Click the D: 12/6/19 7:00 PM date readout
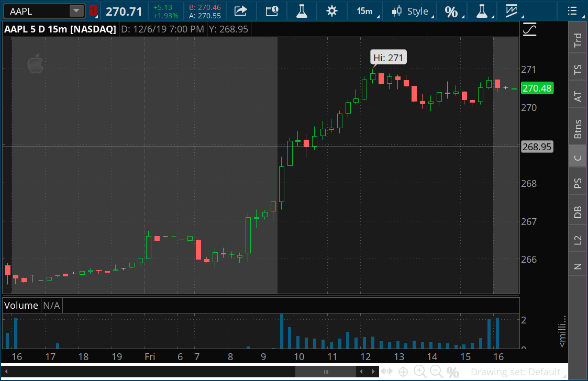588x381 pixels. pos(162,29)
